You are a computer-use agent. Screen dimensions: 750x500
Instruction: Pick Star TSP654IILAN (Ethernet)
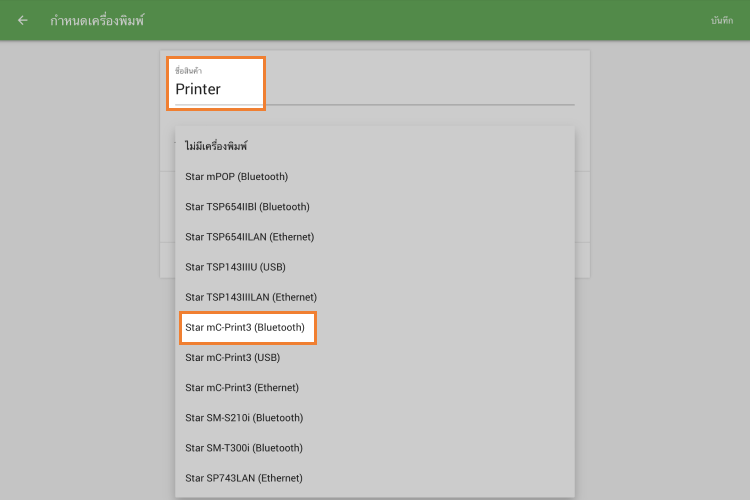[375, 237]
